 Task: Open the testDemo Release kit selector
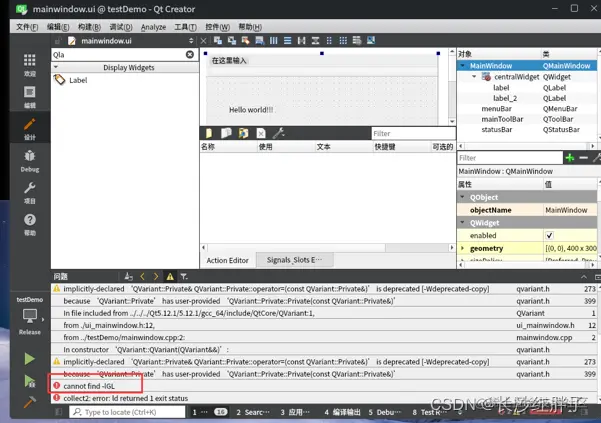pos(30,316)
